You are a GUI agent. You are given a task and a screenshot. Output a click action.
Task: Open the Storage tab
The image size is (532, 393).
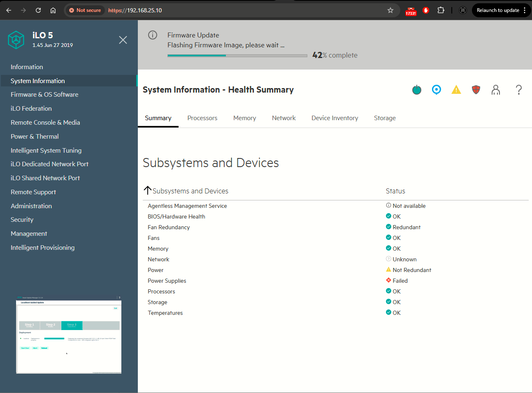[385, 118]
